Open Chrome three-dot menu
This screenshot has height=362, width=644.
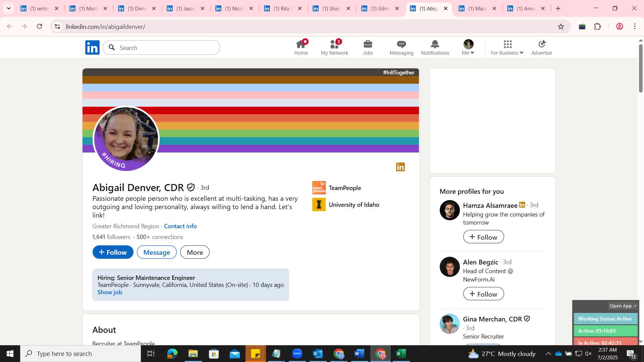point(635,26)
